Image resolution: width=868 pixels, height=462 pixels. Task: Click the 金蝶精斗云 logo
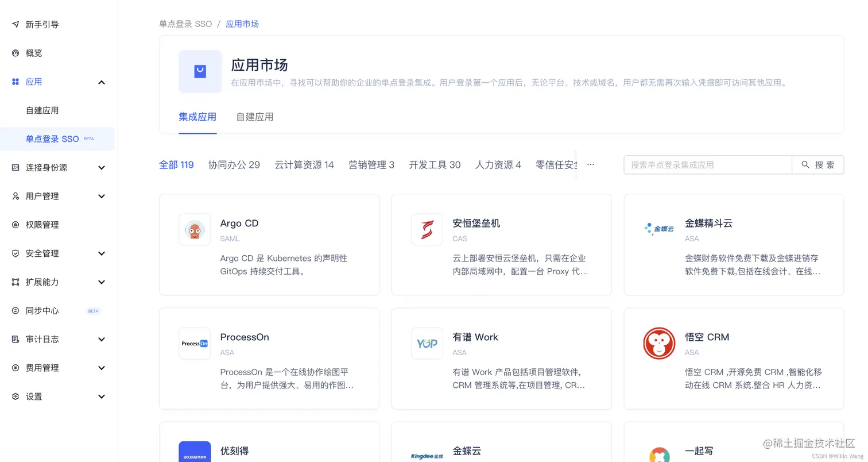[x=659, y=229]
